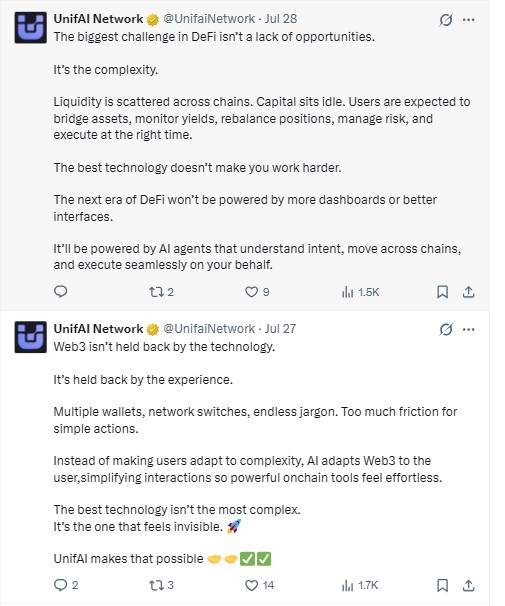This screenshot has width=505, height=606.
Task: Repost the Jul 27 post with 3 reposts
Action: 161,585
